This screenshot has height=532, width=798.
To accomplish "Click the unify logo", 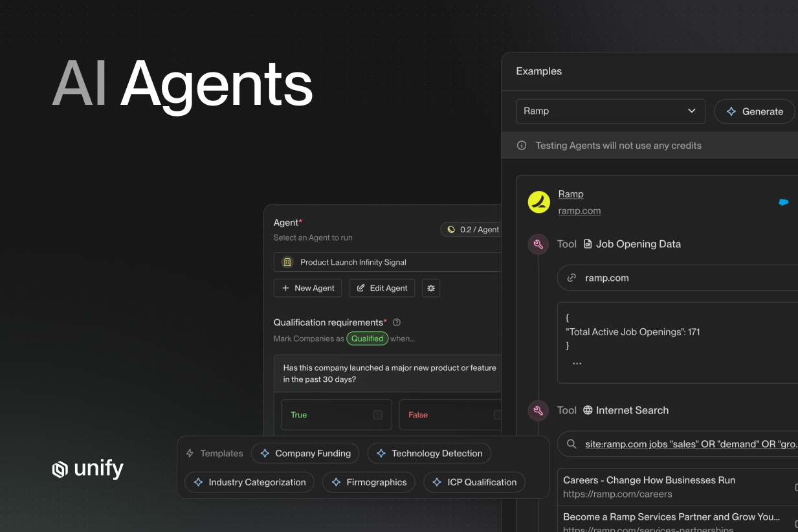I will tap(87, 469).
